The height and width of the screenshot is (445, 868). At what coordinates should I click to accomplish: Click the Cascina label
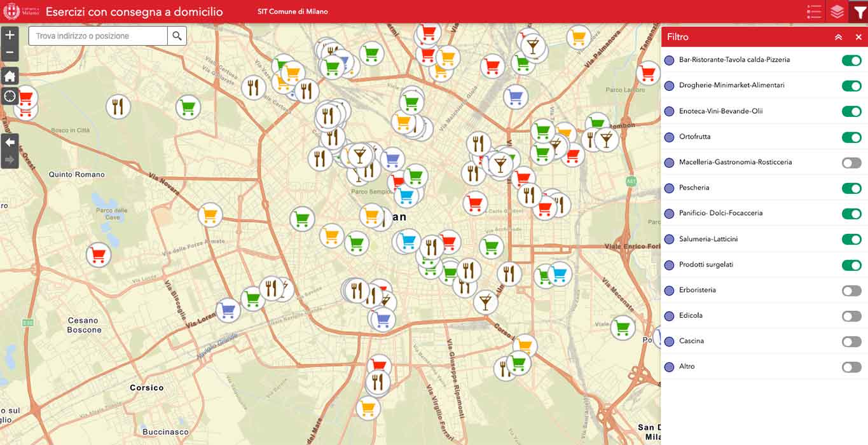(691, 341)
